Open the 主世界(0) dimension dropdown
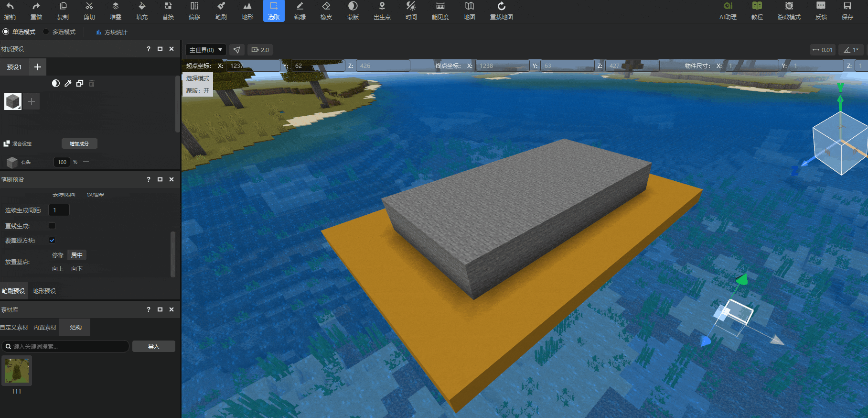The image size is (868, 418). pyautogui.click(x=206, y=50)
